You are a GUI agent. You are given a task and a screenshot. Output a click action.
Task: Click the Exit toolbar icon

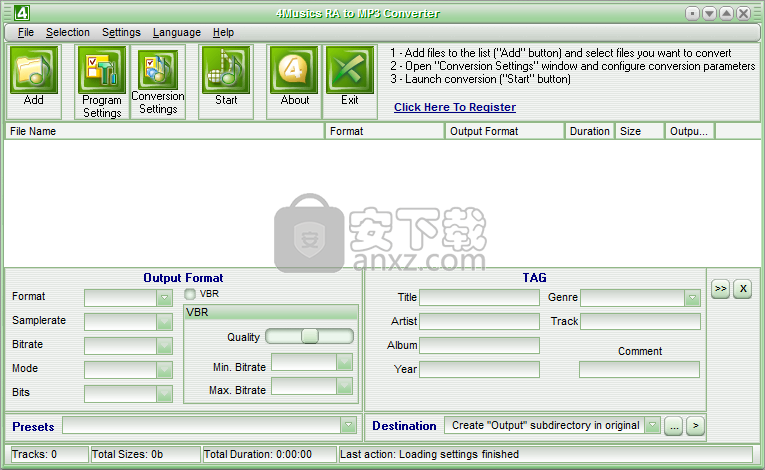[x=350, y=71]
